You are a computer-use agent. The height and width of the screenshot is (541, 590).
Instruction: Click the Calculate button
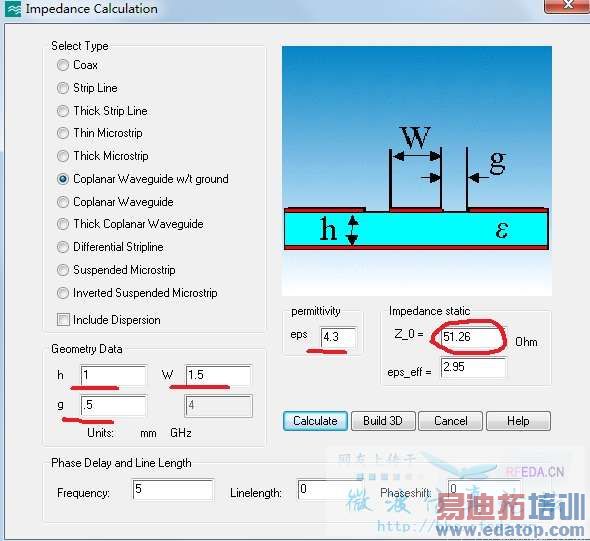point(315,421)
